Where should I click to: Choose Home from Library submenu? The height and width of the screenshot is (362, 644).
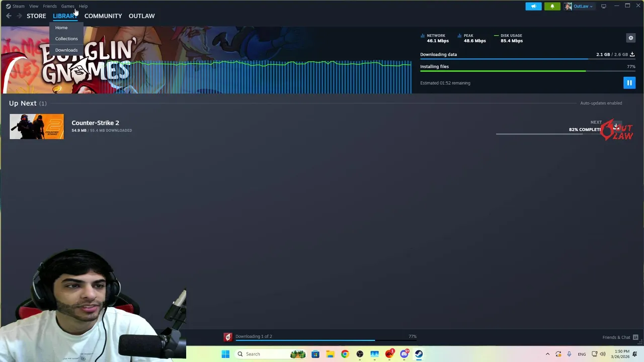[61, 28]
